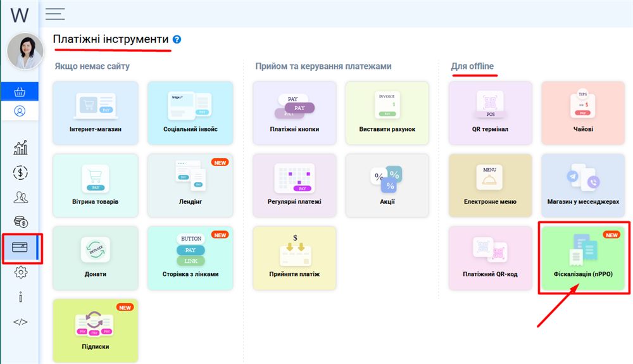Open the Підписки tile

tap(96, 330)
